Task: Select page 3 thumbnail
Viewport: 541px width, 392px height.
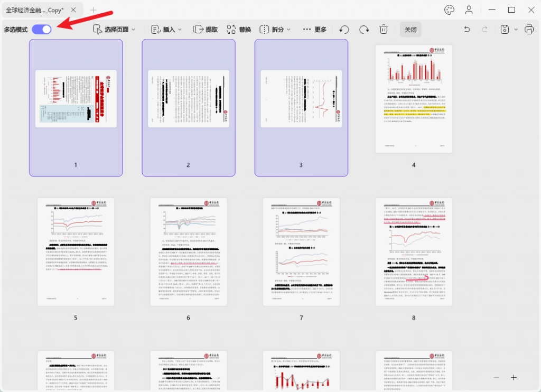Action: coord(301,108)
